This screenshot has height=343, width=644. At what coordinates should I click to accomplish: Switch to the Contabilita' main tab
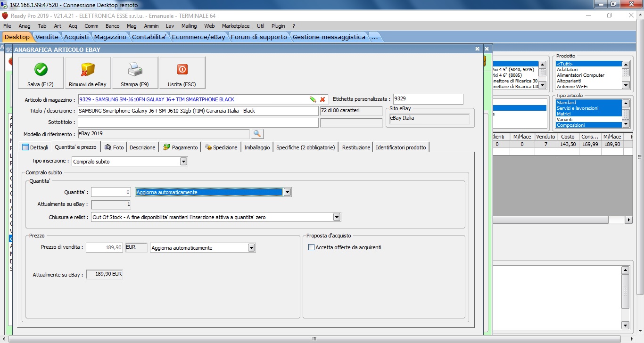coord(149,37)
